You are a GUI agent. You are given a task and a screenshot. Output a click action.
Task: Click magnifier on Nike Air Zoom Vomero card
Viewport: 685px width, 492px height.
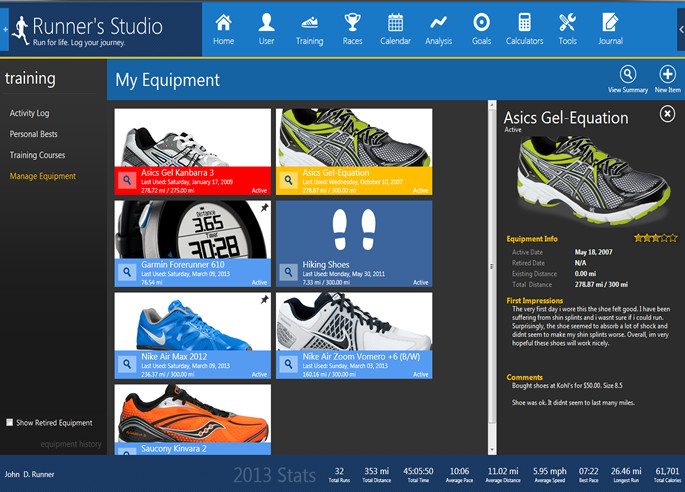click(x=288, y=364)
